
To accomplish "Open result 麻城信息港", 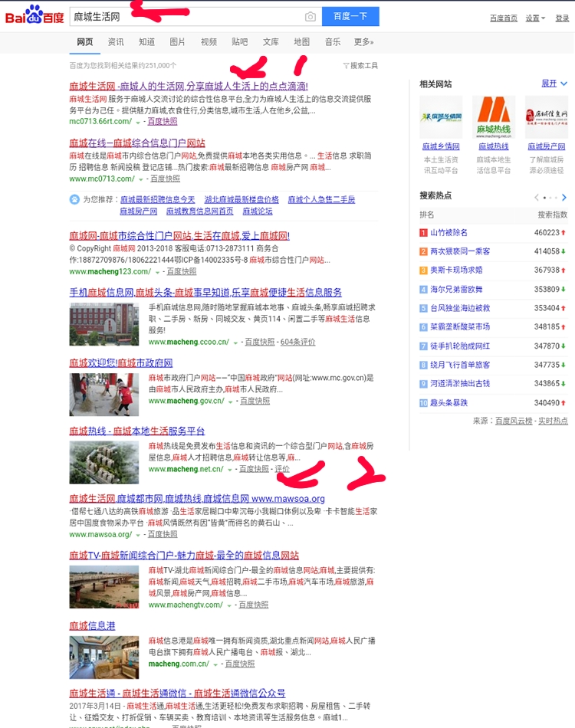I will (x=92, y=626).
